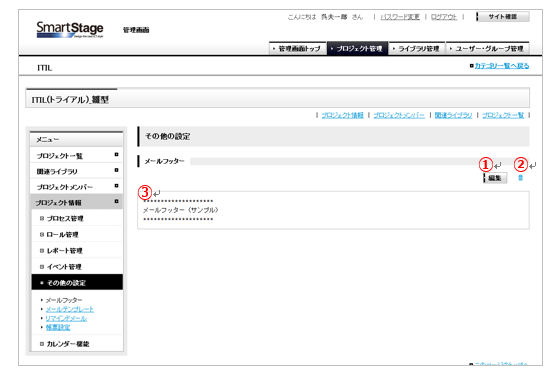Open the プロジェクト情報 link under the project title
Viewport: 546px width, 369px height.
coord(342,115)
